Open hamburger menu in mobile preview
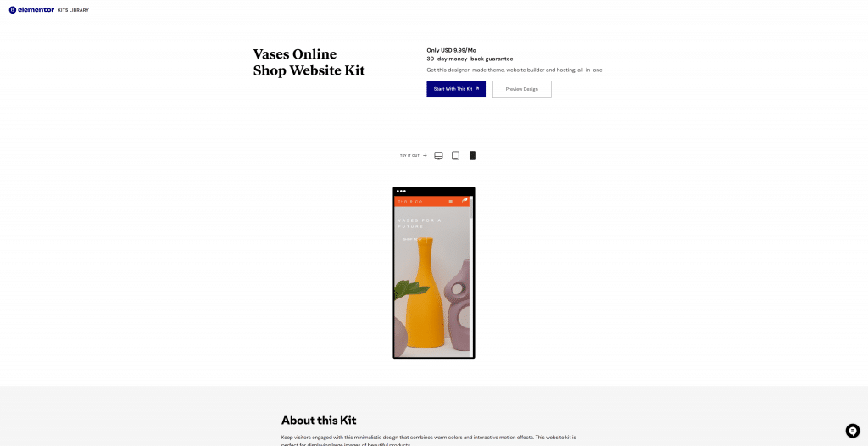The height and width of the screenshot is (446, 868). (451, 202)
